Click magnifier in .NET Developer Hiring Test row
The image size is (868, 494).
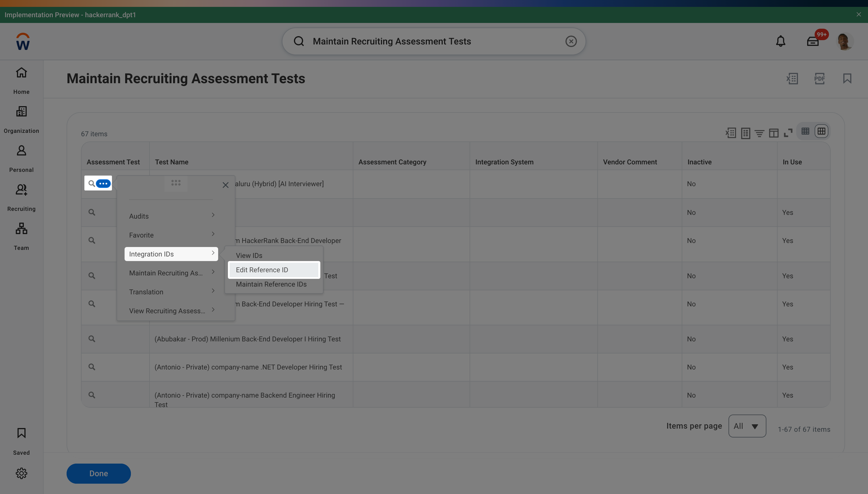coord(92,367)
